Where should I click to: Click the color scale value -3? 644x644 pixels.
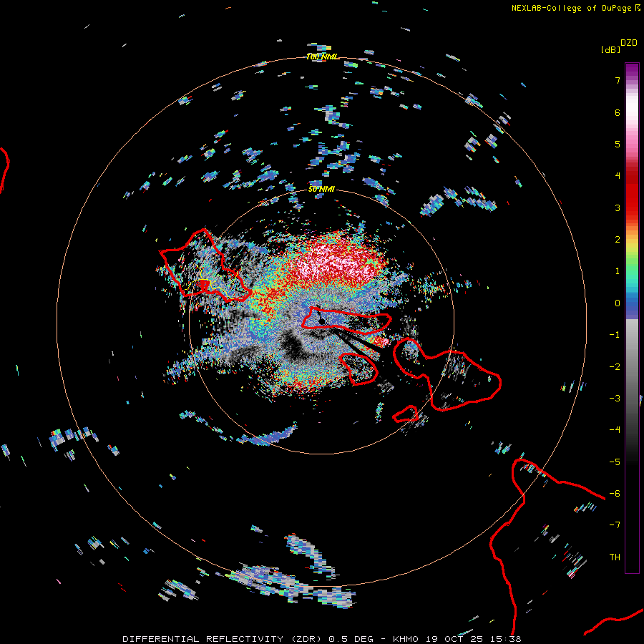pos(615,399)
